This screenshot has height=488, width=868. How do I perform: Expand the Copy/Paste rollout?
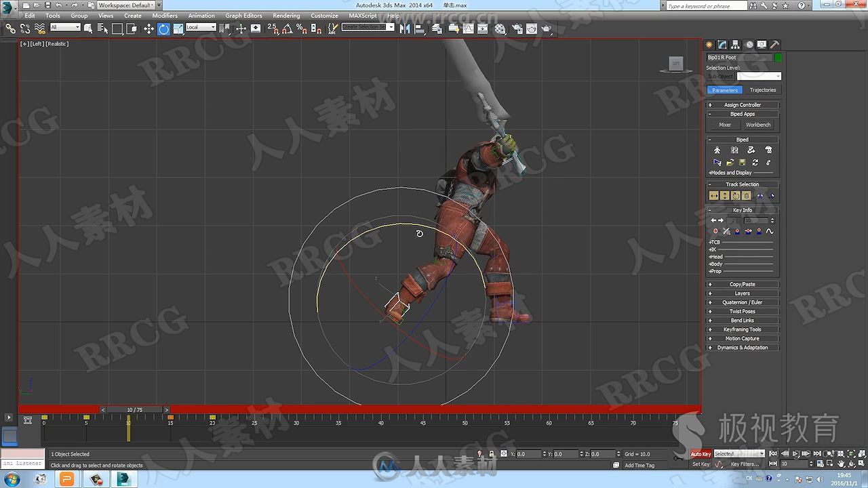(742, 285)
